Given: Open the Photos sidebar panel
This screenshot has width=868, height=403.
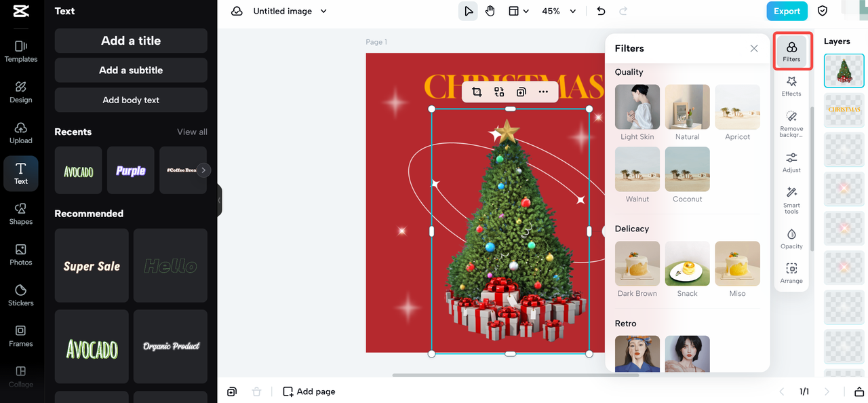Looking at the screenshot, I should click(x=21, y=255).
